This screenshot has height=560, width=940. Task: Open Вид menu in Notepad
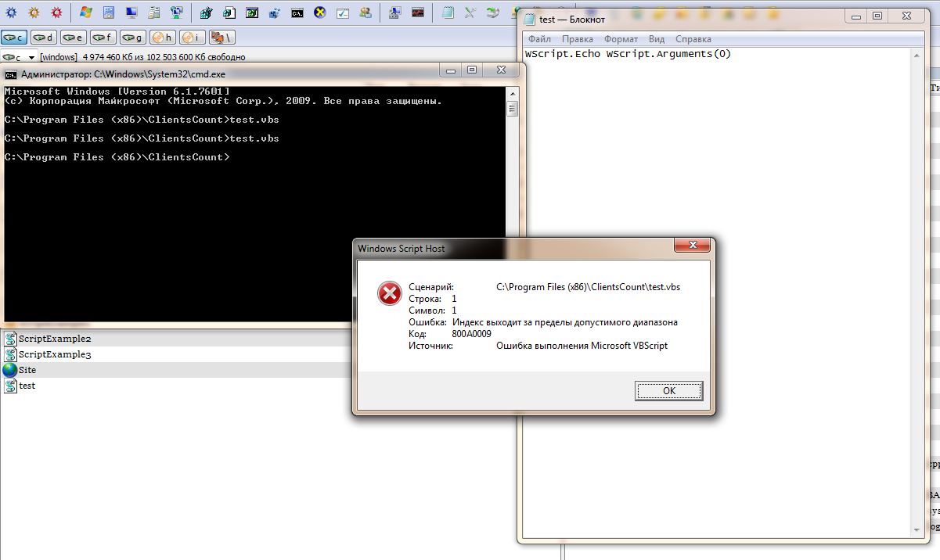(x=657, y=39)
